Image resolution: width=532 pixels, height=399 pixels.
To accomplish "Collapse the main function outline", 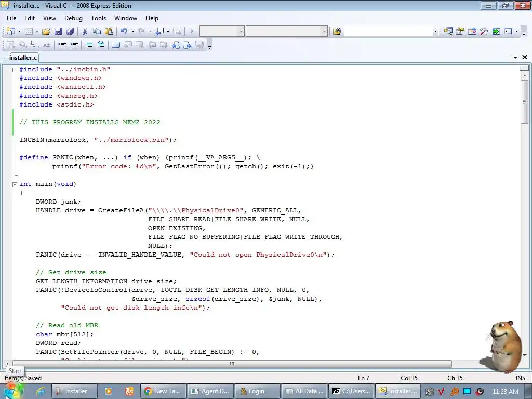I will (x=15, y=184).
